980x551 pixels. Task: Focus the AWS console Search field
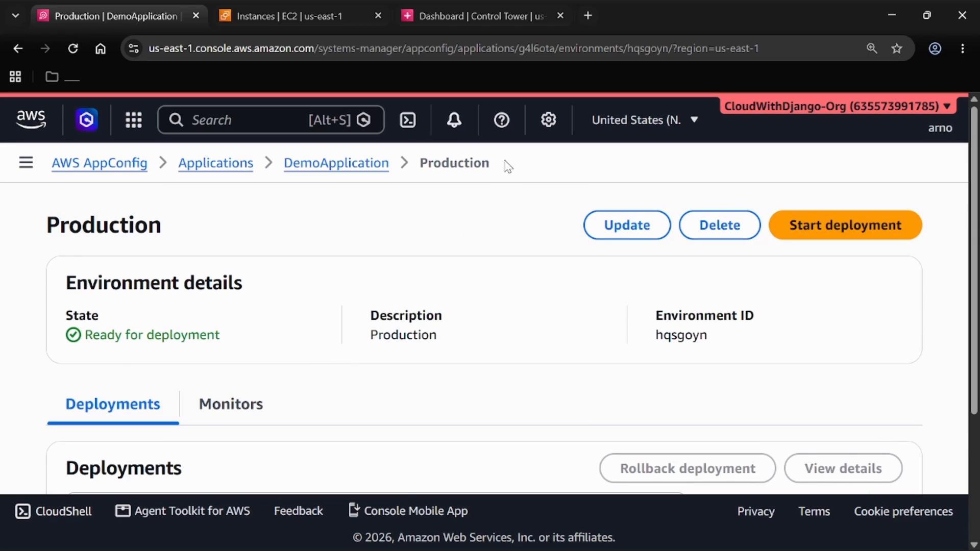pyautogui.click(x=271, y=120)
